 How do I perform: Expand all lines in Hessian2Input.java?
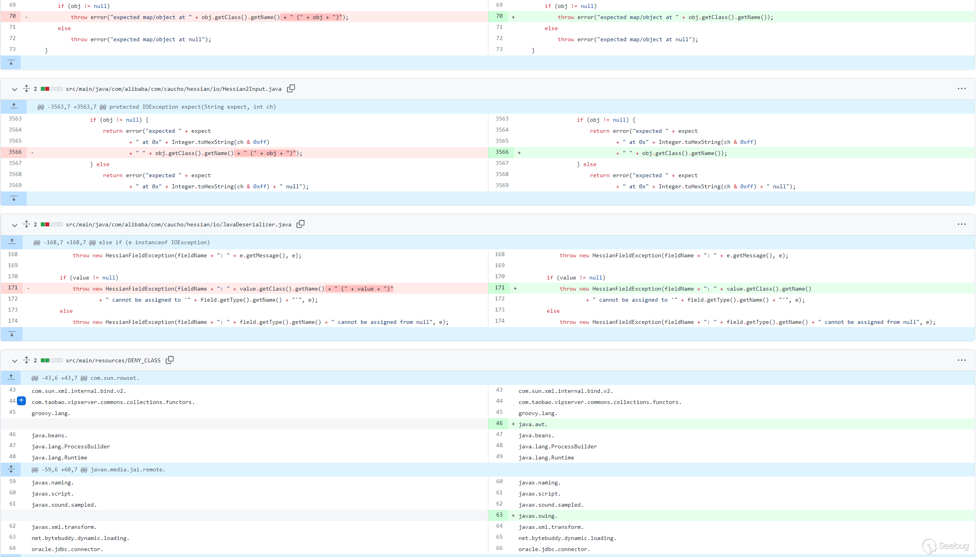click(27, 88)
